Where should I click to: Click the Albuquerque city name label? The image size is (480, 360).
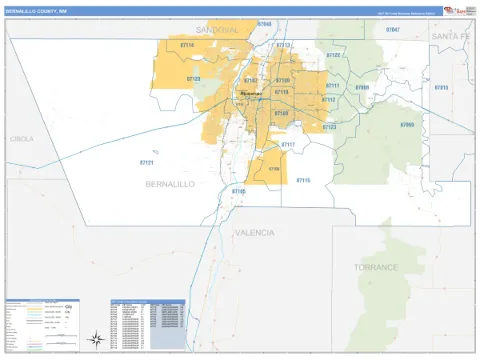coord(251,94)
